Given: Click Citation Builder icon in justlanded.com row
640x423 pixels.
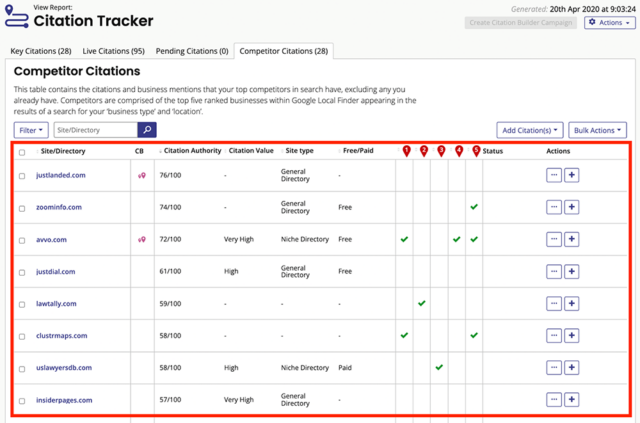Looking at the screenshot, I should (x=142, y=176).
